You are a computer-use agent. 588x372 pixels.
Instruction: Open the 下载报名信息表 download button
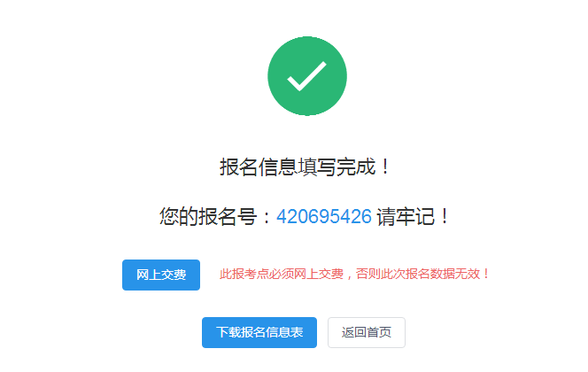click(259, 332)
